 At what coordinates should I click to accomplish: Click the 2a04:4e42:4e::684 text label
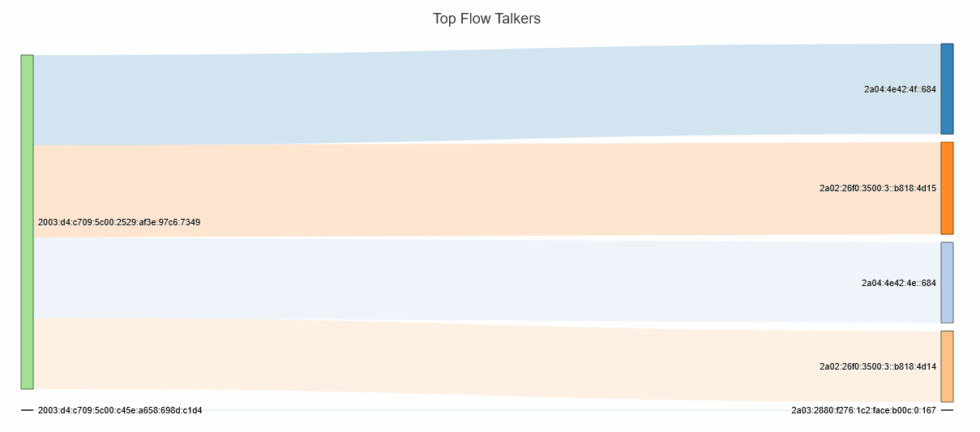pyautogui.click(x=898, y=283)
